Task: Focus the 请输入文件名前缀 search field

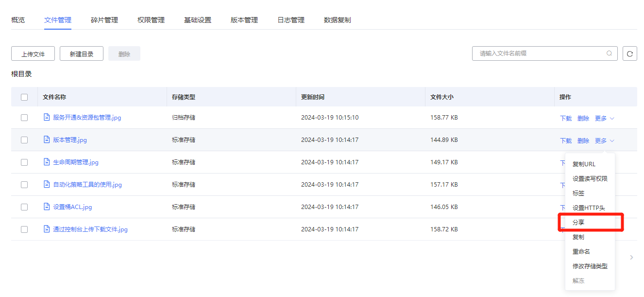Action: tap(545, 53)
